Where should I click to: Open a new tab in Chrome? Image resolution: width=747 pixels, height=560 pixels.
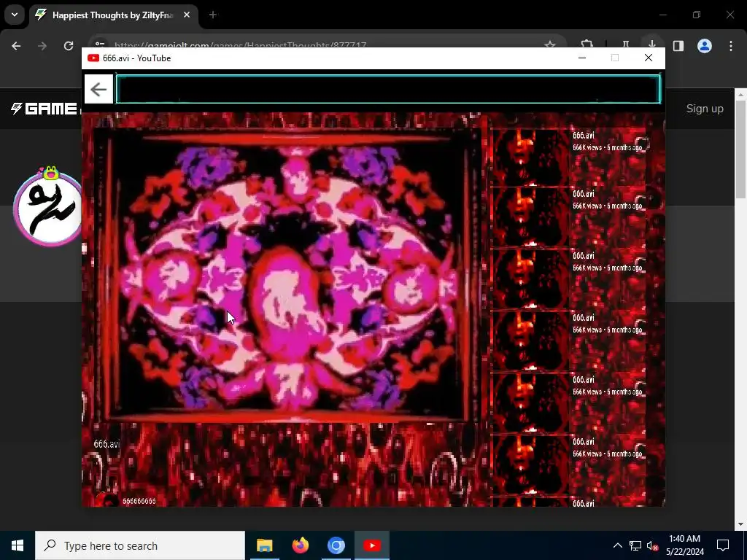[212, 15]
